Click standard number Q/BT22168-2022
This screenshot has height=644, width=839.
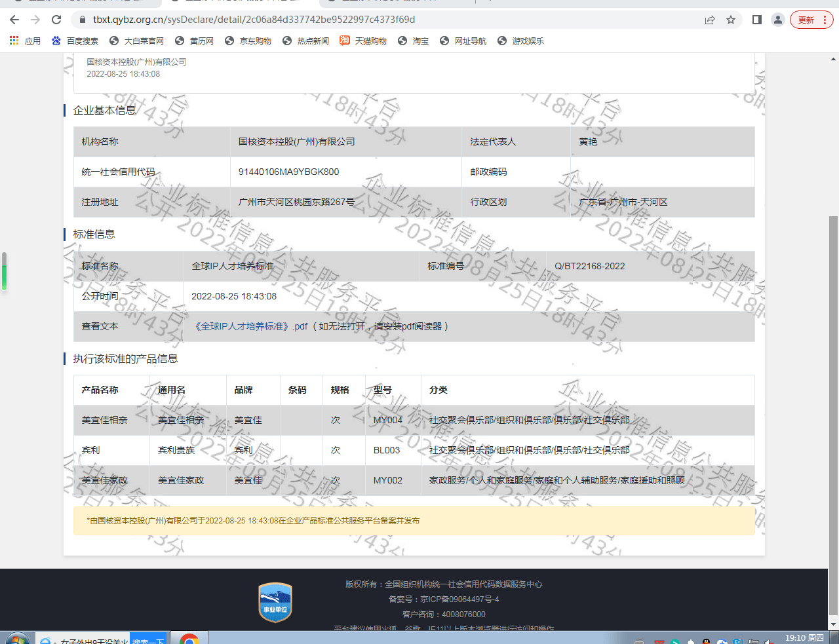590,266
